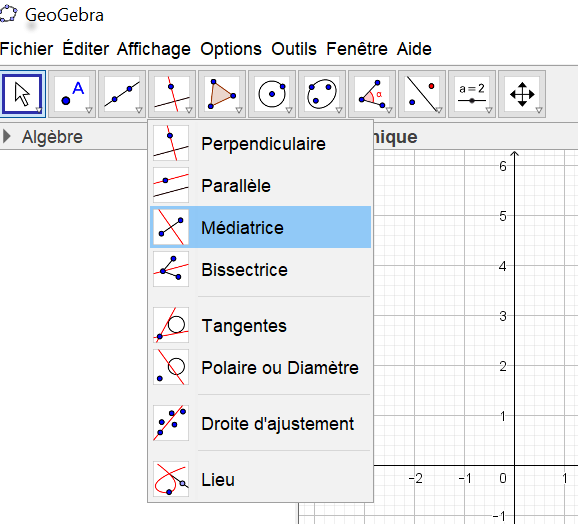
Task: Choose Médiatrice from the tool menu
Action: pyautogui.click(x=261, y=227)
